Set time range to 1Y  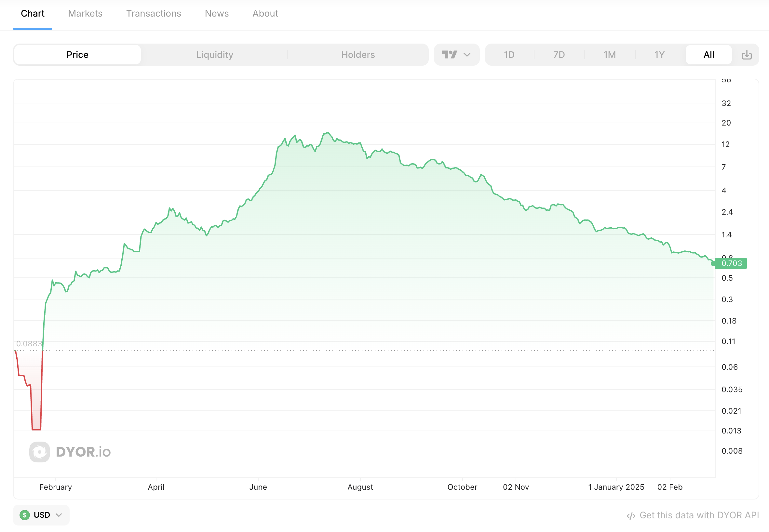[x=659, y=55]
